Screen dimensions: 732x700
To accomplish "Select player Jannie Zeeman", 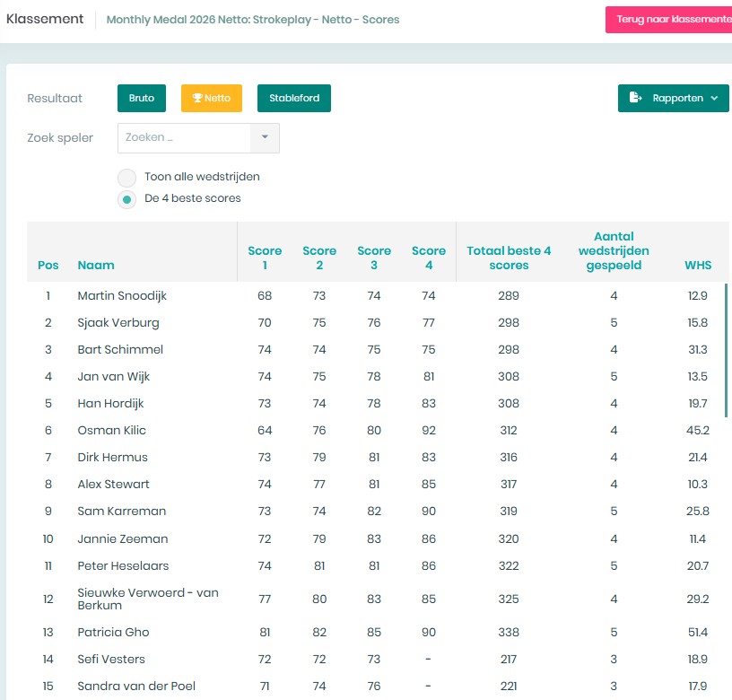I will click(123, 538).
